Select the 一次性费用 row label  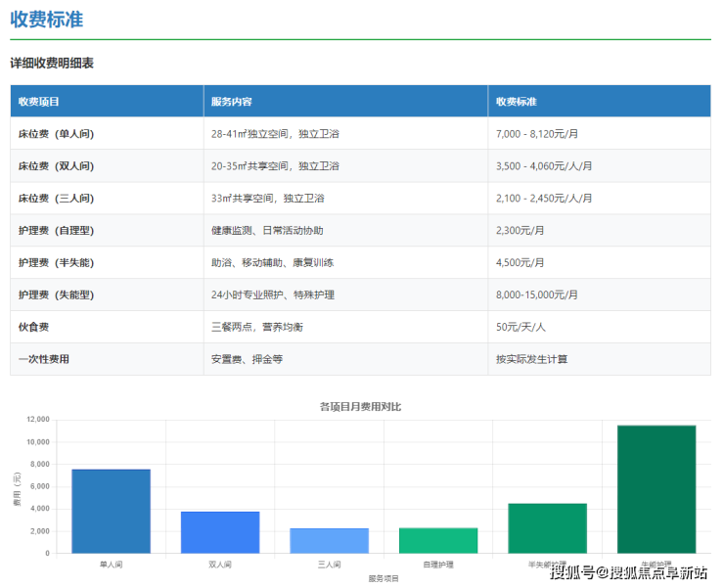pyautogui.click(x=43, y=359)
